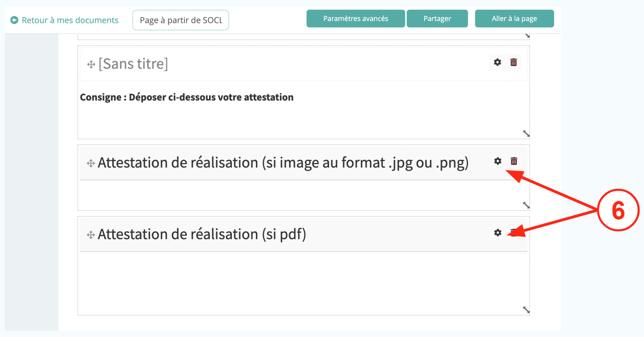Delete the [Sans titre] block with trash icon
Screen dimensions: 644x337
point(514,62)
